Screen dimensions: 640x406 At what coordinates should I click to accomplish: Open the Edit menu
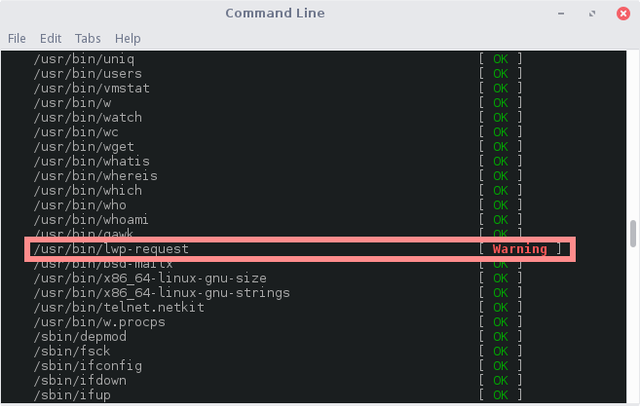point(51,38)
